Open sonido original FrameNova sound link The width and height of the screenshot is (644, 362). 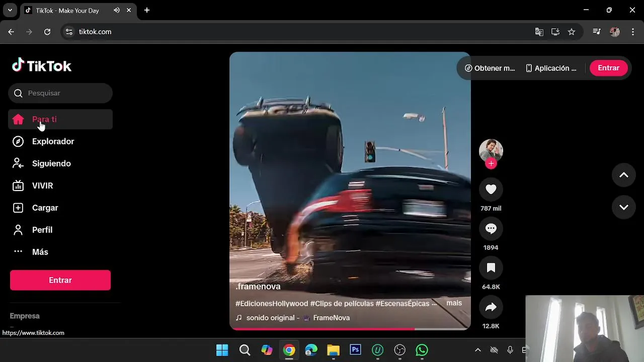pyautogui.click(x=293, y=318)
